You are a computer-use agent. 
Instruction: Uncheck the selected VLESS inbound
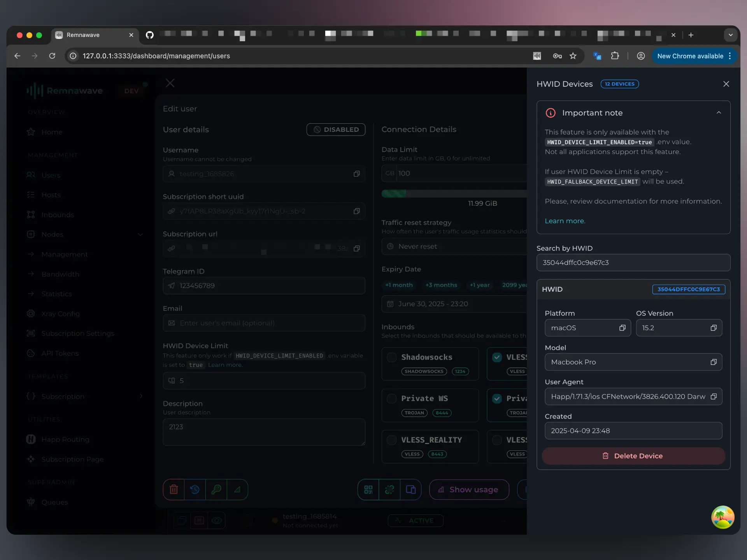(496, 357)
